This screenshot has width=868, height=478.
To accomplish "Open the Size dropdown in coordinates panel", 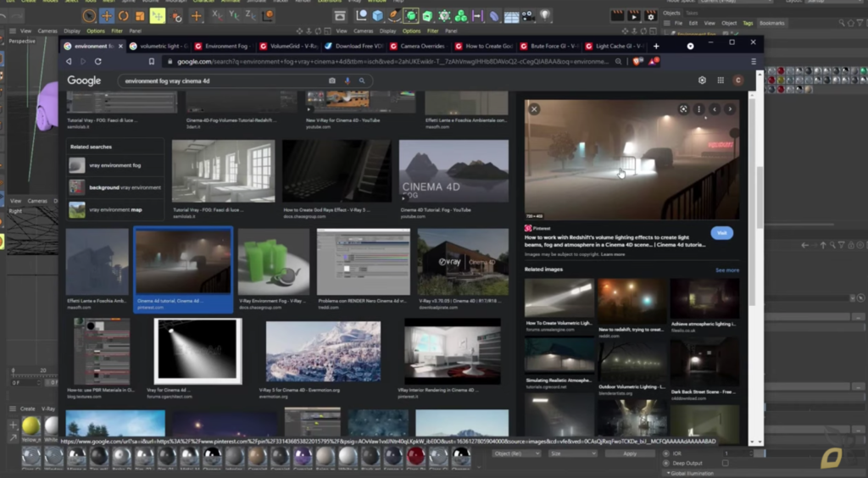I will (x=573, y=453).
